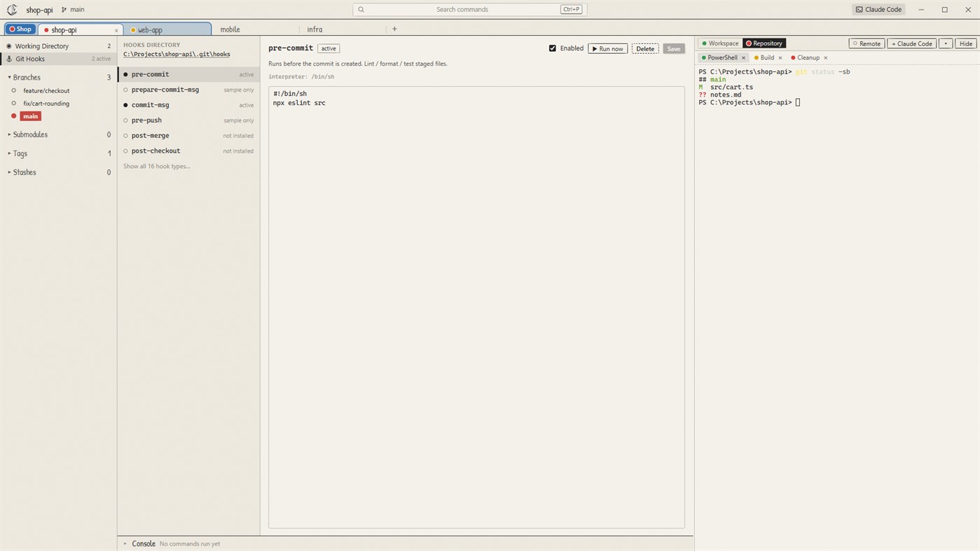
Task: Expand the Submodules section
Action: pyautogui.click(x=9, y=134)
